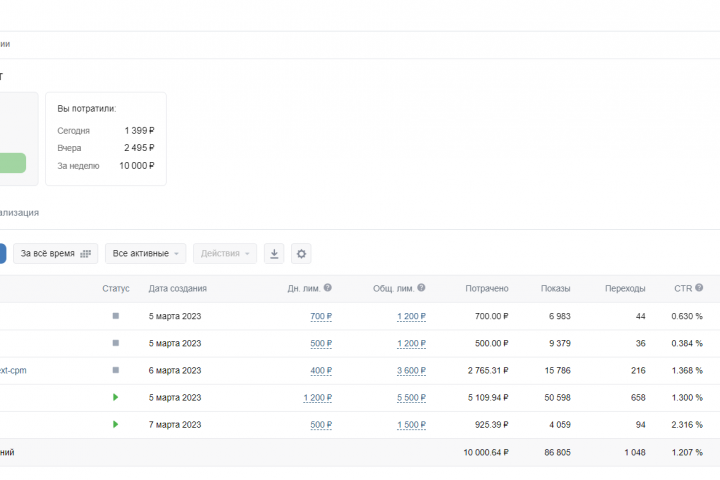
Task: Select date 7 марта 2023
Action: coord(175,425)
